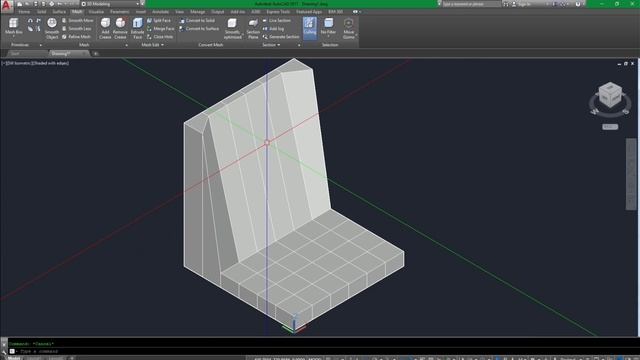Open the Annotate ribbon tab

[x=160, y=12]
